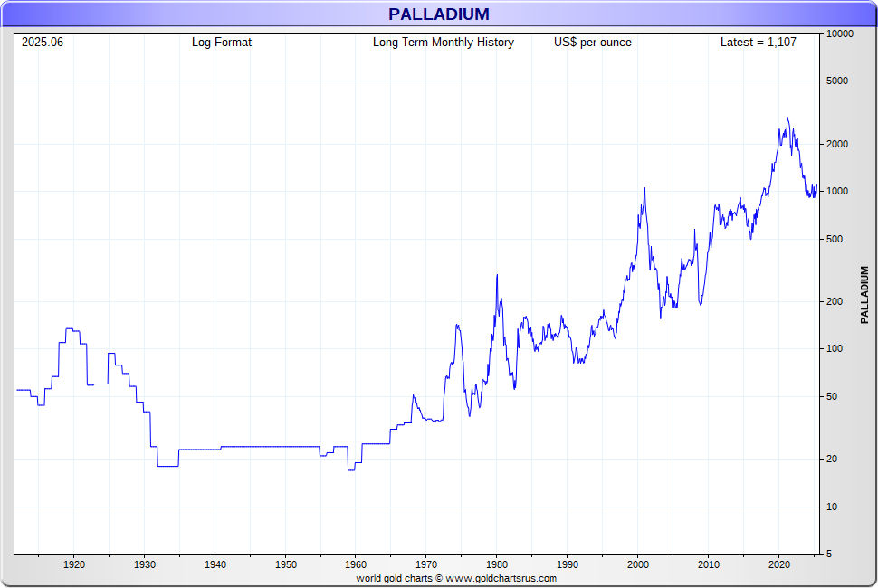878x588 pixels.
Task: Click the 1990 x-axis year label
Action: pos(568,565)
